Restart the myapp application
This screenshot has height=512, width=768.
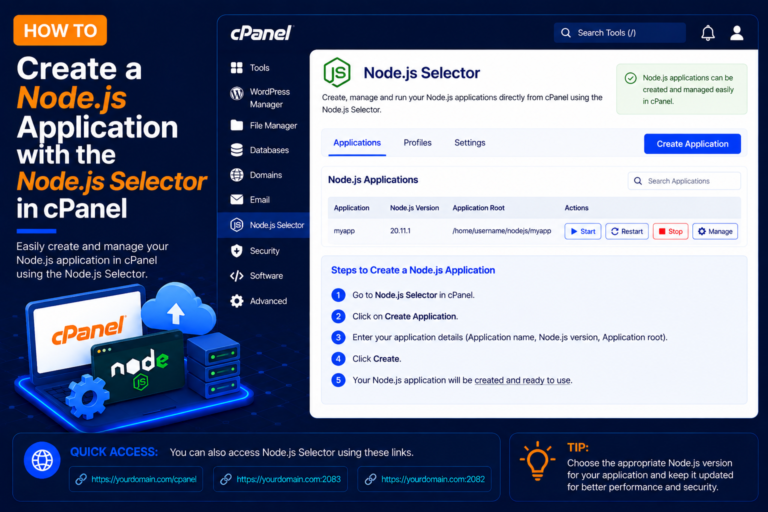[627, 231]
